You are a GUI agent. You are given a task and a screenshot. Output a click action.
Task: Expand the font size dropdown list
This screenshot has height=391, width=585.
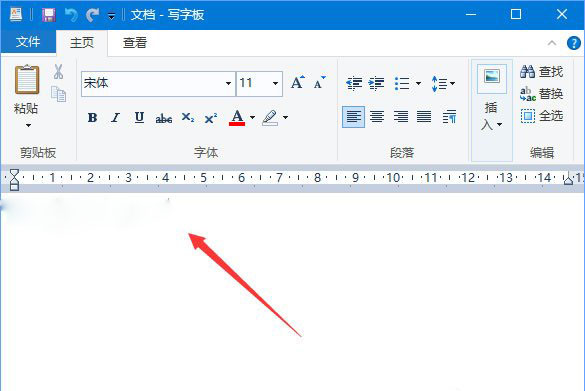pos(275,84)
